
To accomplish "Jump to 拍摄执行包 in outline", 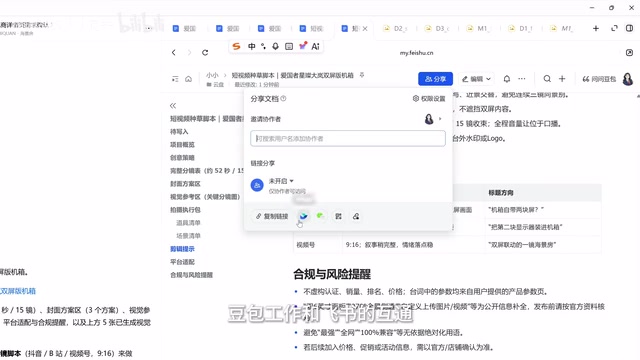I will tap(185, 210).
